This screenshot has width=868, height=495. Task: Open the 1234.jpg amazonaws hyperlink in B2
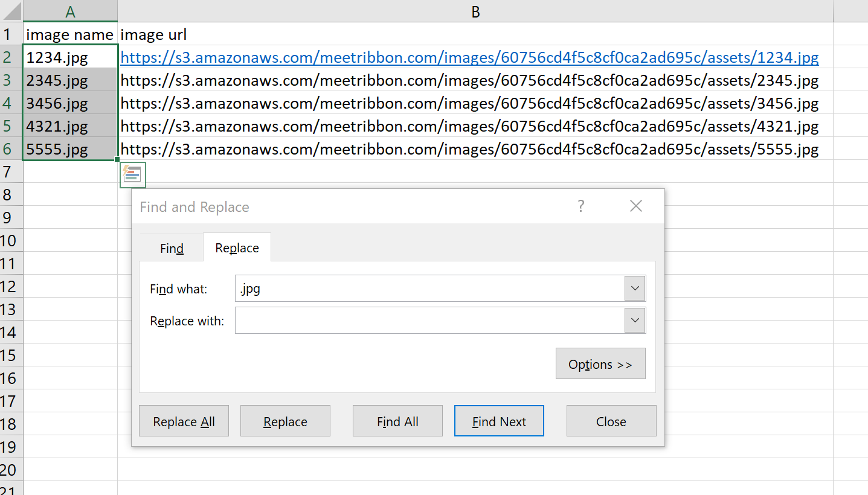coord(469,58)
